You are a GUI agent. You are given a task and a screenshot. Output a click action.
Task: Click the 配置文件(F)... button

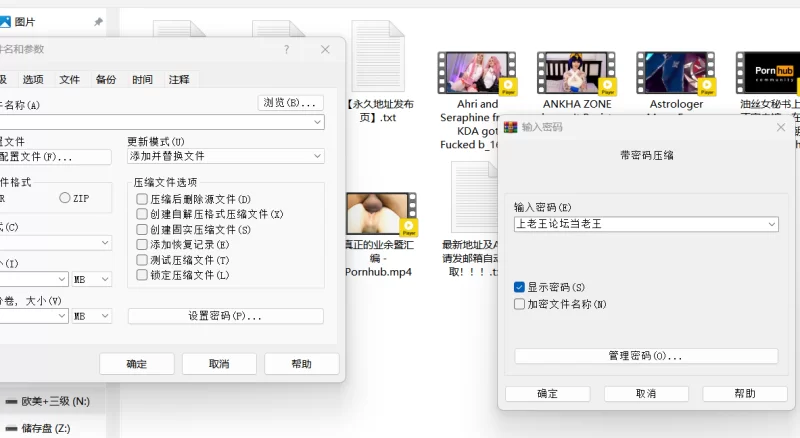pyautogui.click(x=55, y=157)
